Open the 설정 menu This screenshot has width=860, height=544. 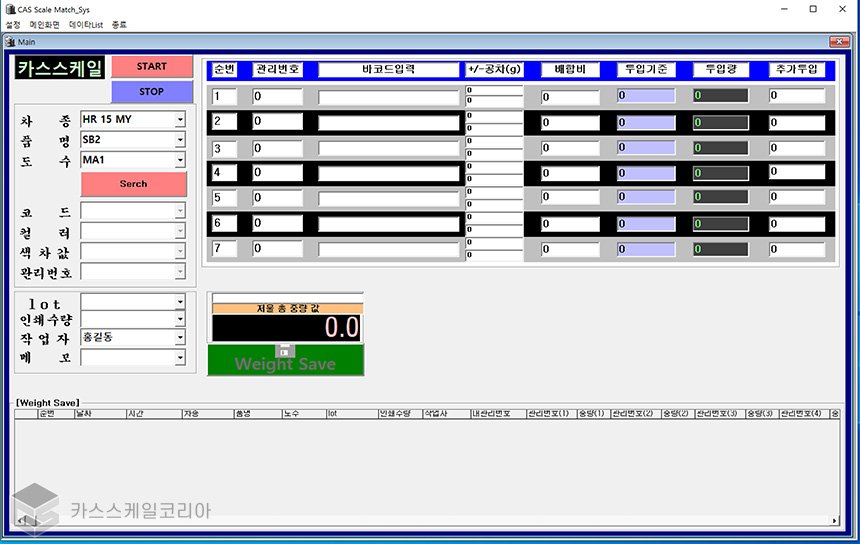click(13, 24)
